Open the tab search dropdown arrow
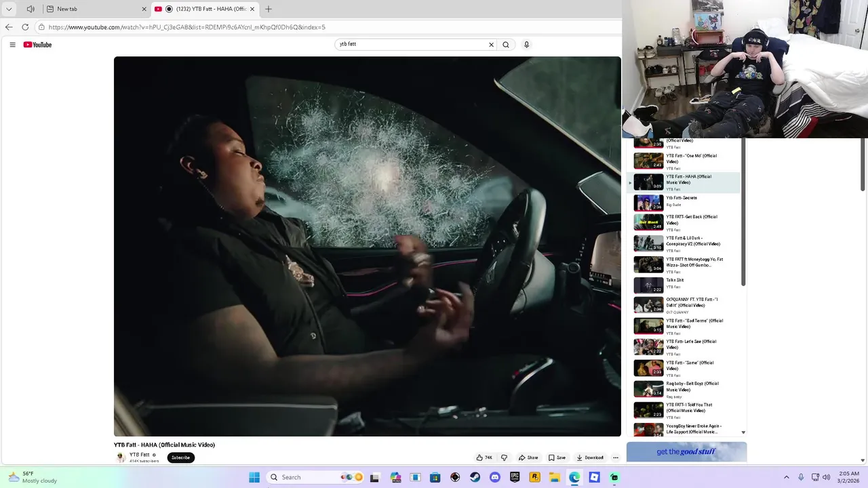Screen dimensions: 868x488 click(x=9, y=9)
